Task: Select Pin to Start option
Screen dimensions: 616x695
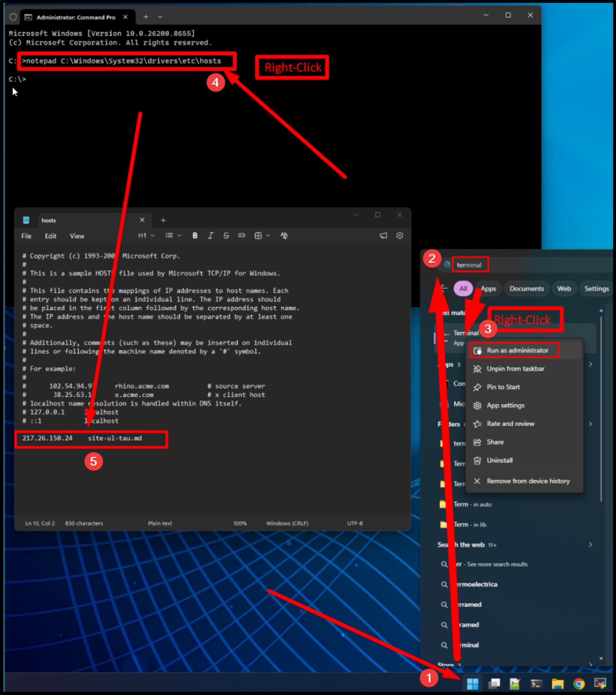Action: (525, 387)
